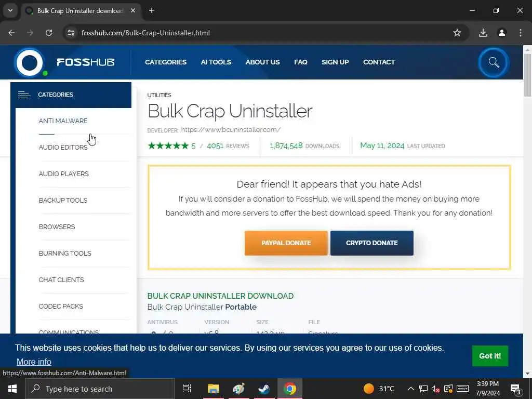Open the More info cookies link
Screen dimensions: 532x399
click(x=34, y=362)
